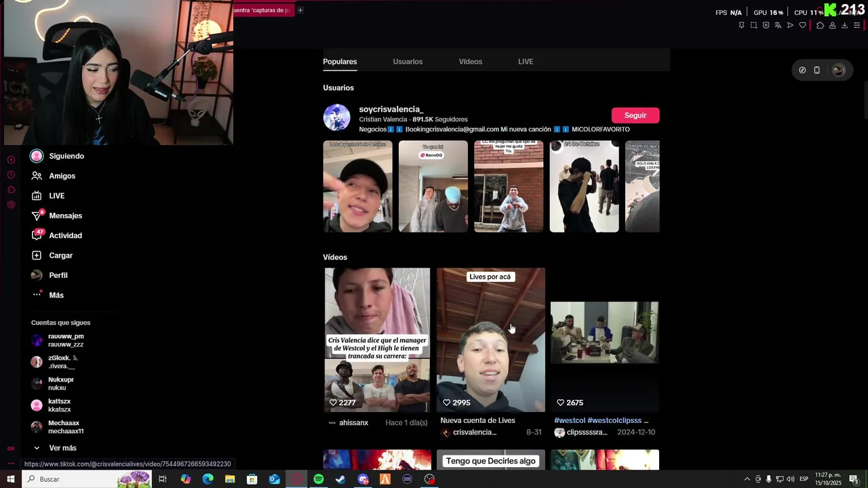Screen dimensions: 868x488
Task: Open Mensajes inbox with notification badge
Action: coord(56,216)
